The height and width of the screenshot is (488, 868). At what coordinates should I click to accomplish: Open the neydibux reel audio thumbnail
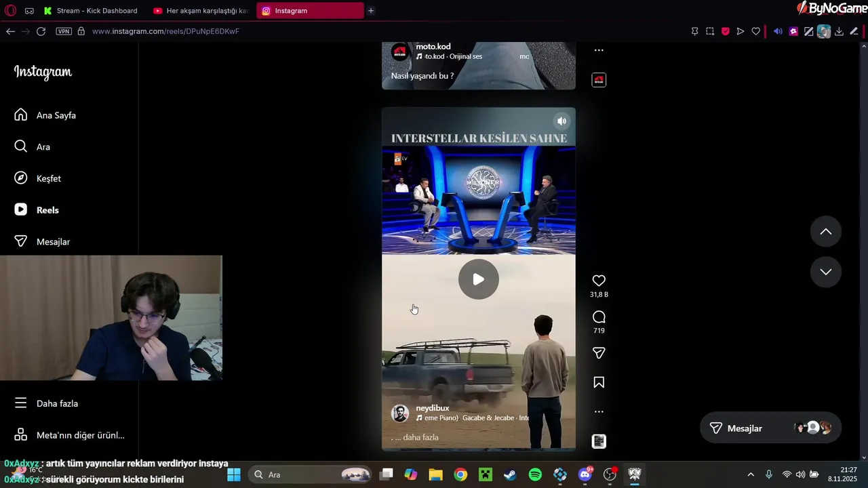[x=599, y=441]
